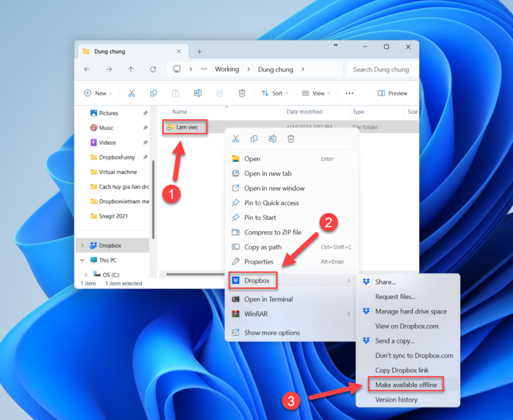
Task: Select Send a copy...
Action: pyautogui.click(x=408, y=341)
